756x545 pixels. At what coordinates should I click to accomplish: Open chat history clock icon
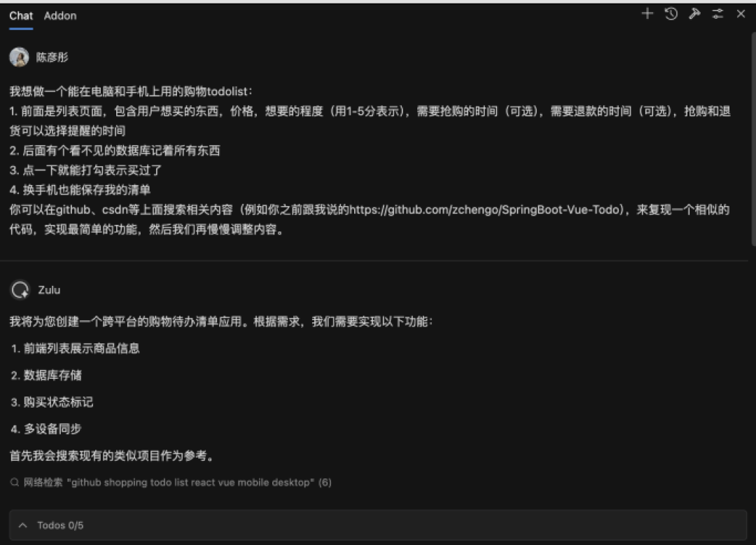[x=671, y=14]
